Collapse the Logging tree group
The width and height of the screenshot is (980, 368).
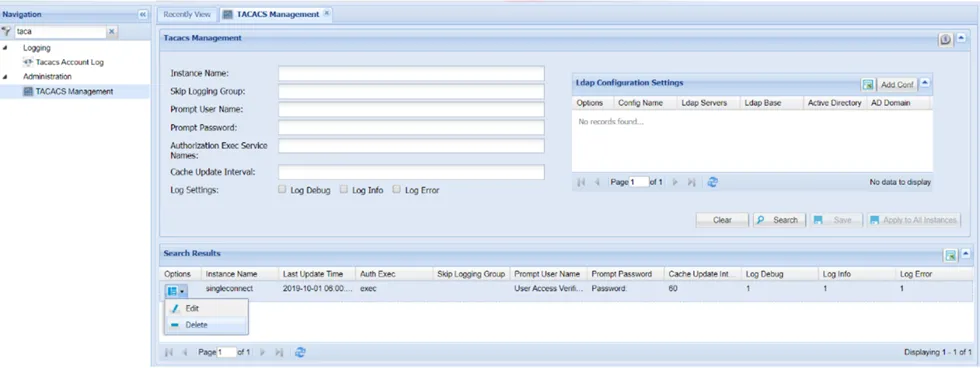pos(6,48)
